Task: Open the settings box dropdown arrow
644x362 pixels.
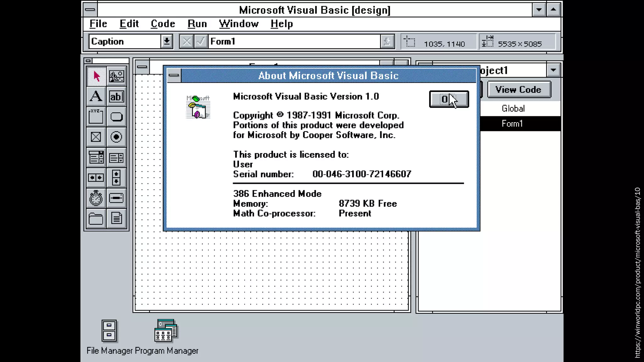Action: point(387,41)
